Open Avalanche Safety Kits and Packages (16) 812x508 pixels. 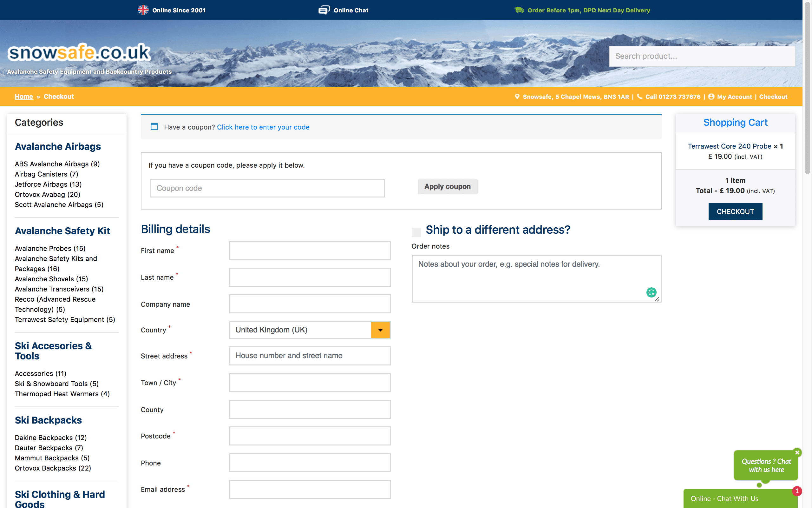pyautogui.click(x=56, y=264)
